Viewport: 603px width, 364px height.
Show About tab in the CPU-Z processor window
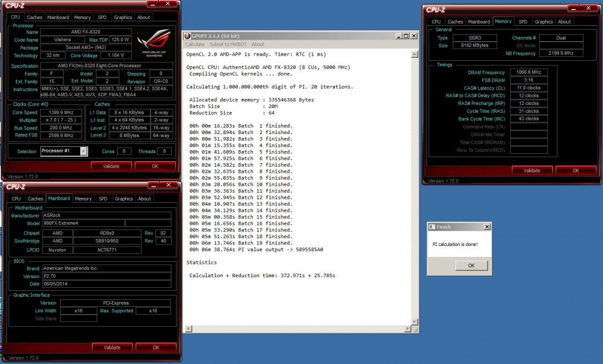point(144,17)
